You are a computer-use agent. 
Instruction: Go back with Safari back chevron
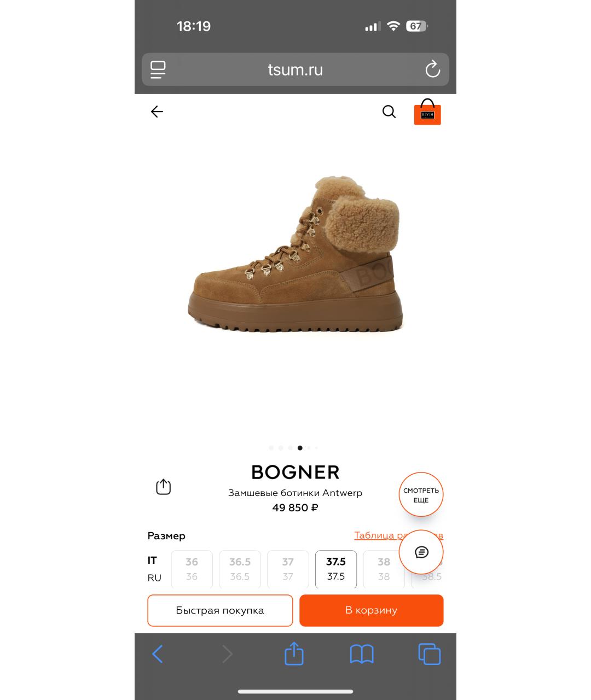[158, 654]
